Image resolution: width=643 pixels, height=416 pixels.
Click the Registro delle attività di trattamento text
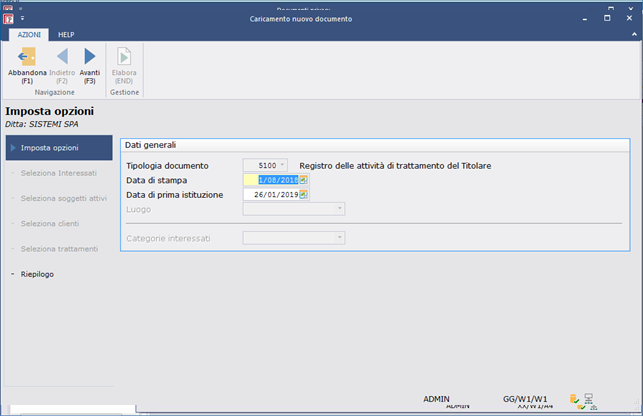(395, 166)
